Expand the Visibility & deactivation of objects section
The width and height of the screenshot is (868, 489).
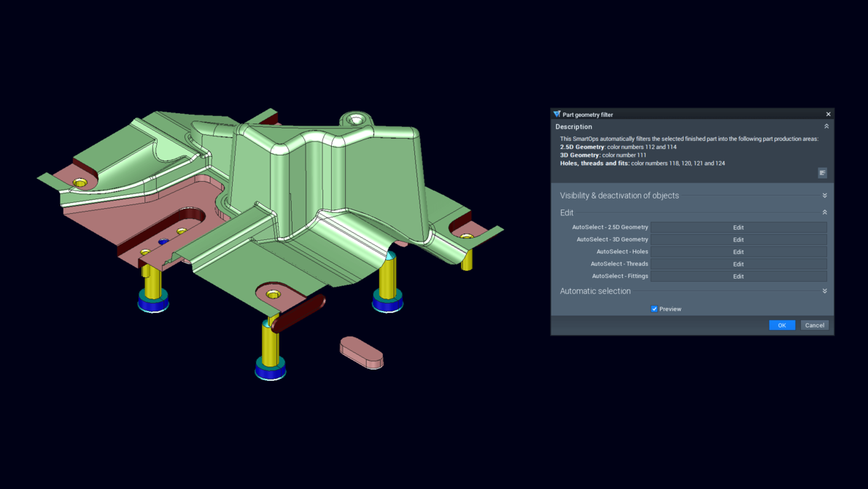825,195
